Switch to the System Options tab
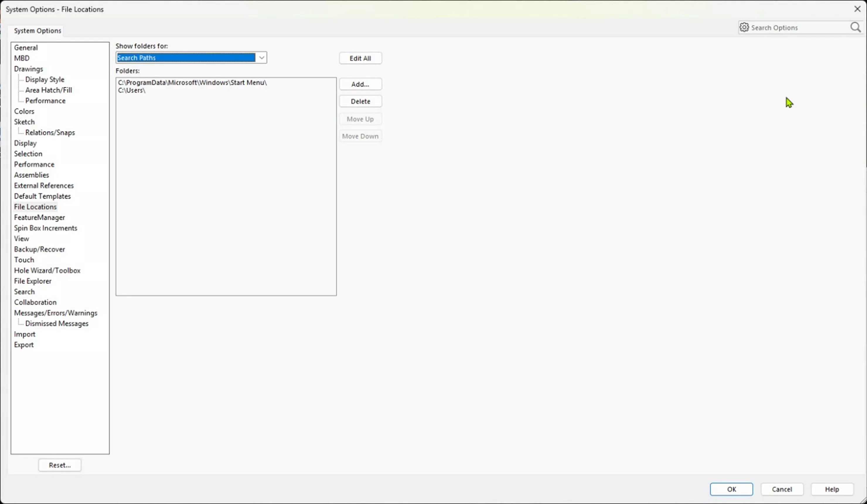 coord(37,30)
